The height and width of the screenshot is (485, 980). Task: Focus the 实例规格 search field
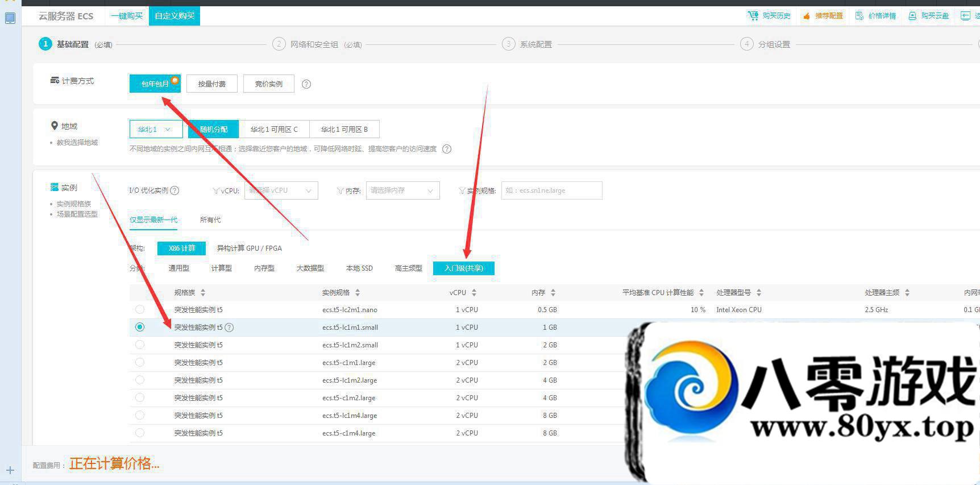(x=552, y=190)
